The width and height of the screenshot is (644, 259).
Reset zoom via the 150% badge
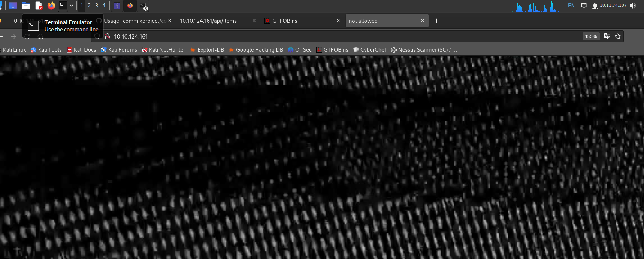pos(591,36)
